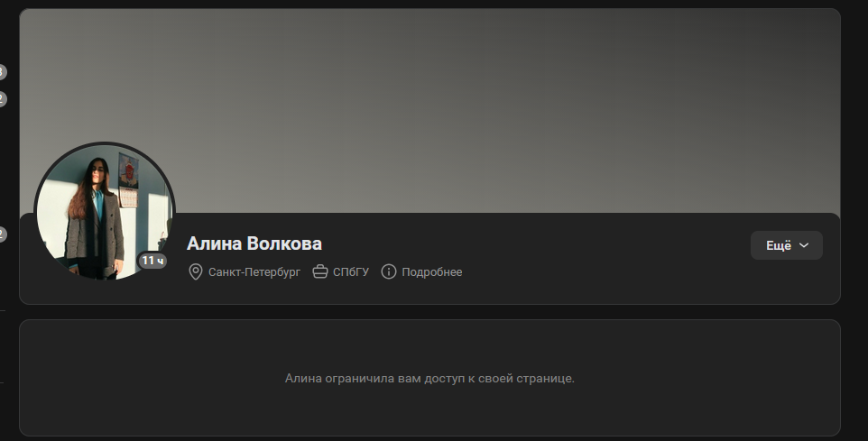Click the 11 ч badge on the avatar
868x441 pixels.
pyautogui.click(x=152, y=261)
